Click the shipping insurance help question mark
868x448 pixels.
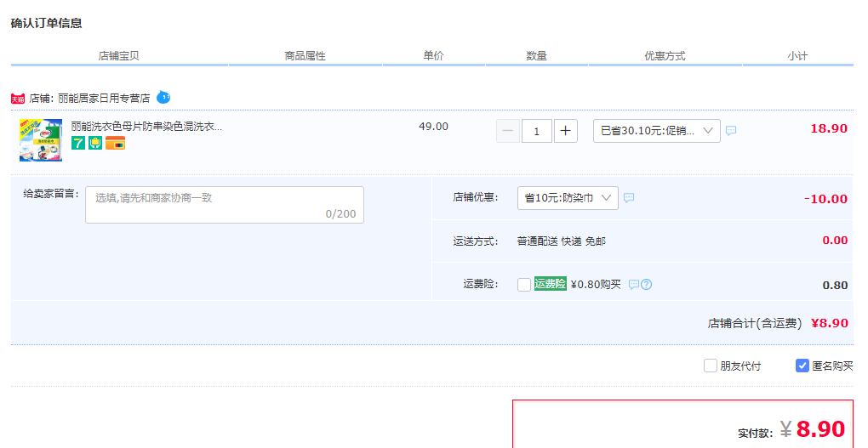point(646,284)
